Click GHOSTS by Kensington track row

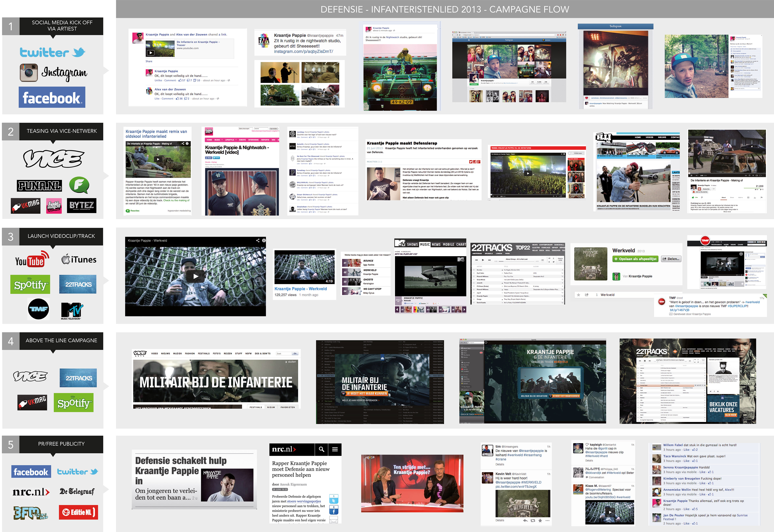(x=366, y=282)
